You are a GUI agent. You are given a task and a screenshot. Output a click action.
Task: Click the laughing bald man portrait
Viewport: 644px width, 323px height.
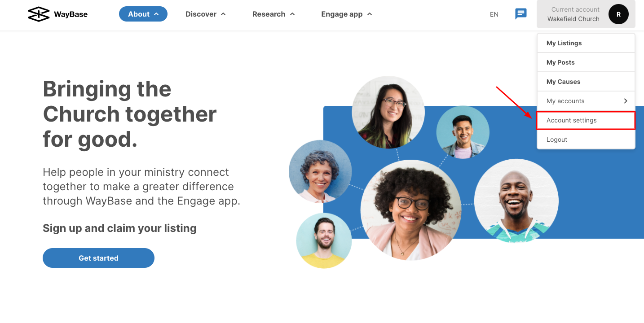[516, 201]
